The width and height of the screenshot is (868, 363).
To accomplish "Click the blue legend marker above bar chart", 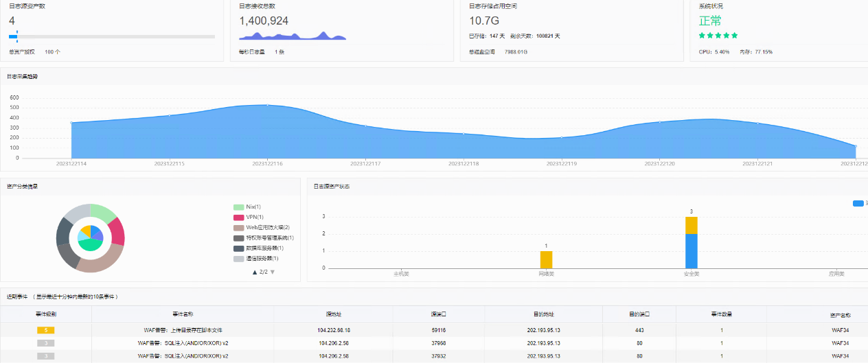I will pos(858,203).
